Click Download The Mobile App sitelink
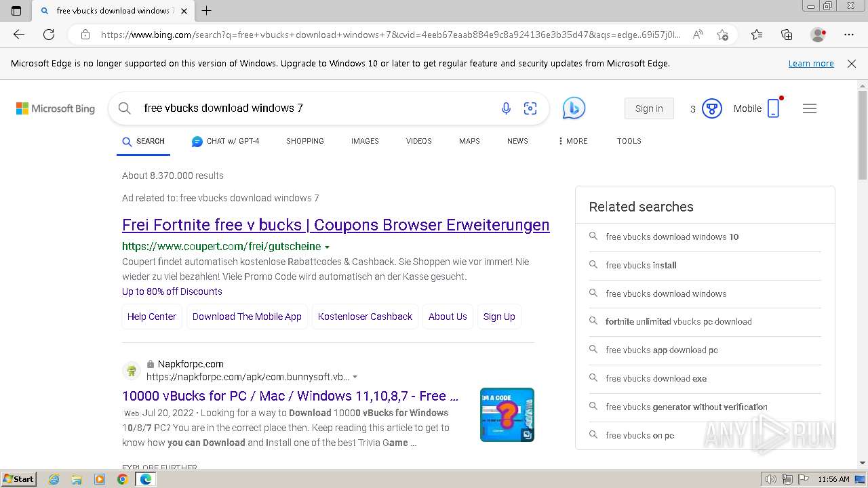The width and height of the screenshot is (868, 488). coord(247,317)
